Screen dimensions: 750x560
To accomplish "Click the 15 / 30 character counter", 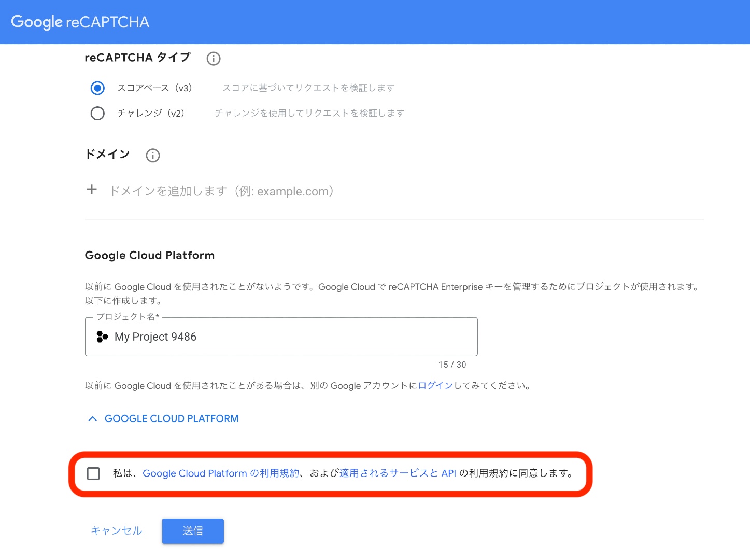I will tap(452, 365).
